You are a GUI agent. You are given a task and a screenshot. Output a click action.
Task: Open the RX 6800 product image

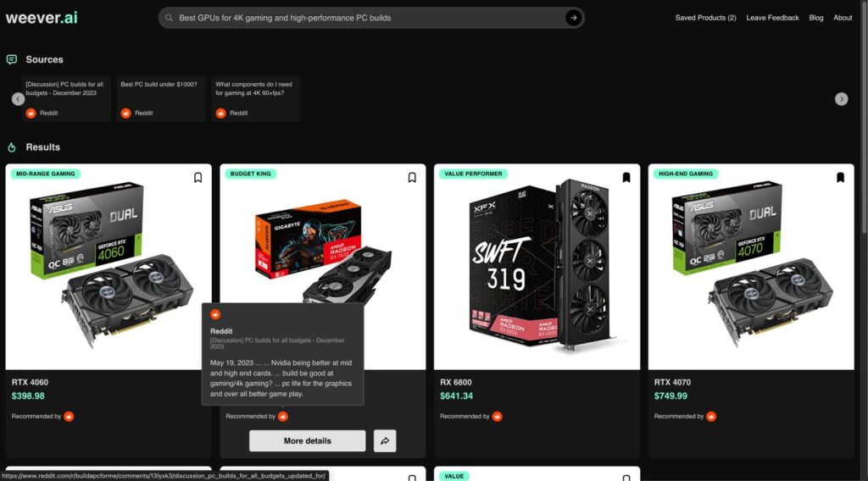click(537, 267)
